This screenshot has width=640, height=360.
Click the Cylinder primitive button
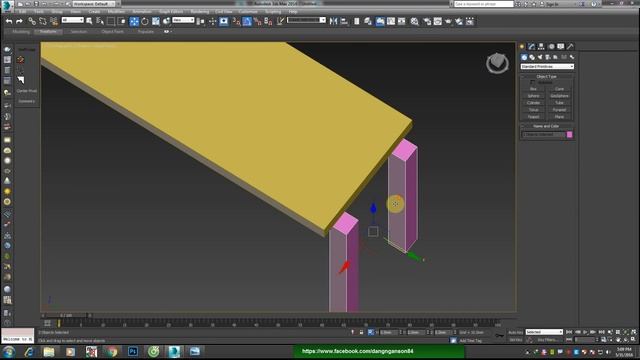coord(533,103)
